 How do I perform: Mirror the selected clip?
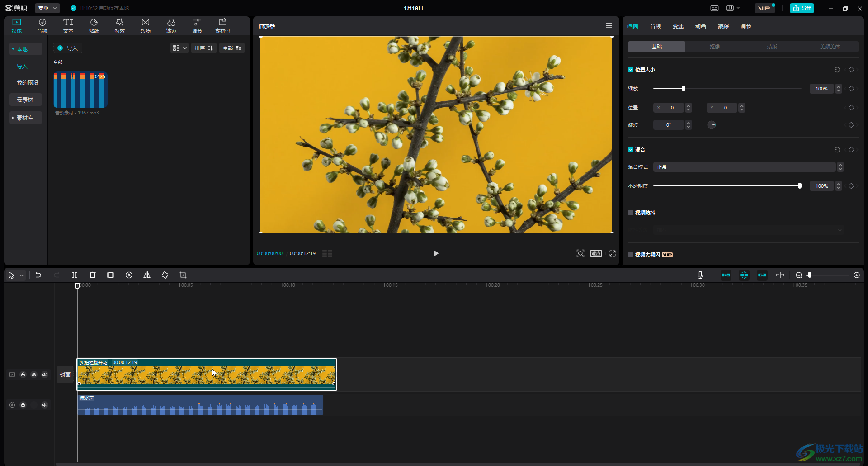click(147, 275)
